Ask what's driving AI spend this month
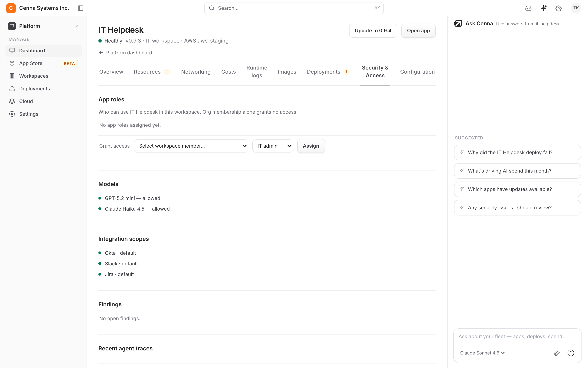The image size is (588, 368). [517, 171]
